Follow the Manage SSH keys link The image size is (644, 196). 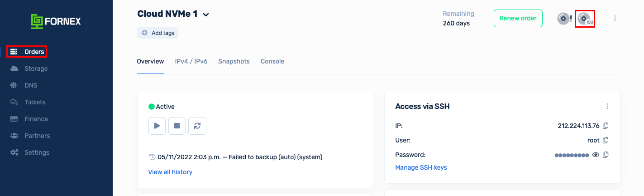(x=421, y=167)
